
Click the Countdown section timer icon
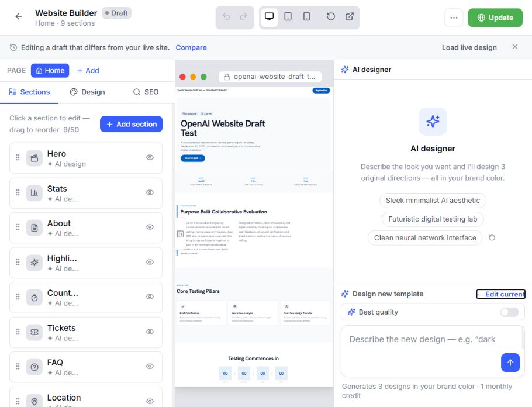click(x=34, y=298)
